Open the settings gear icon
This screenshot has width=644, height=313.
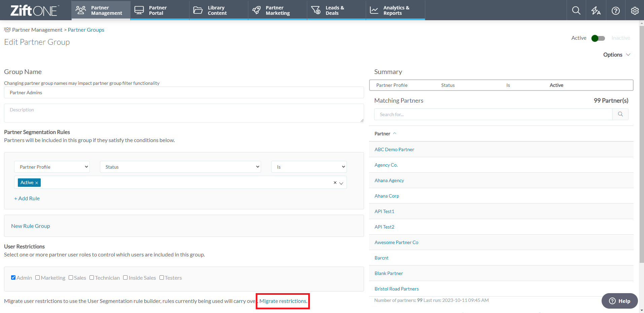[635, 10]
